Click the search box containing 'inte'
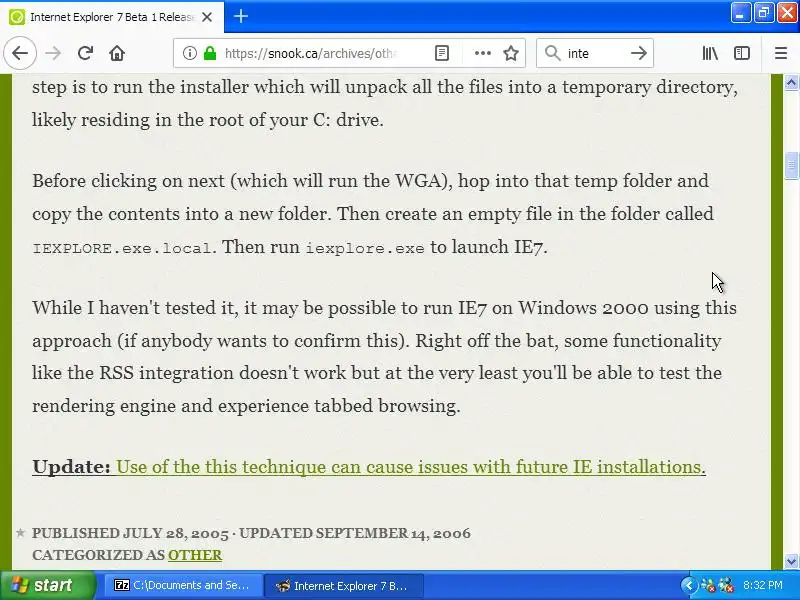The height and width of the screenshot is (600, 800). tap(594, 53)
